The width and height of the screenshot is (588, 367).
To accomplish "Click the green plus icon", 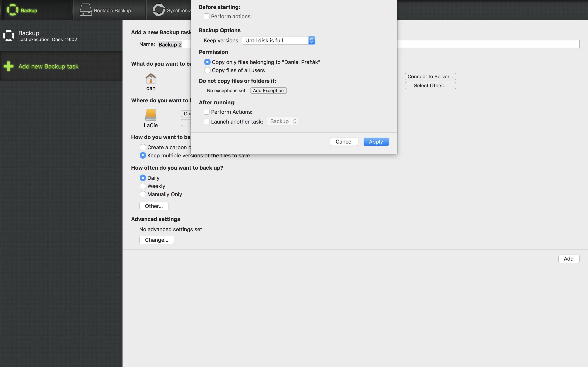I will pos(9,66).
